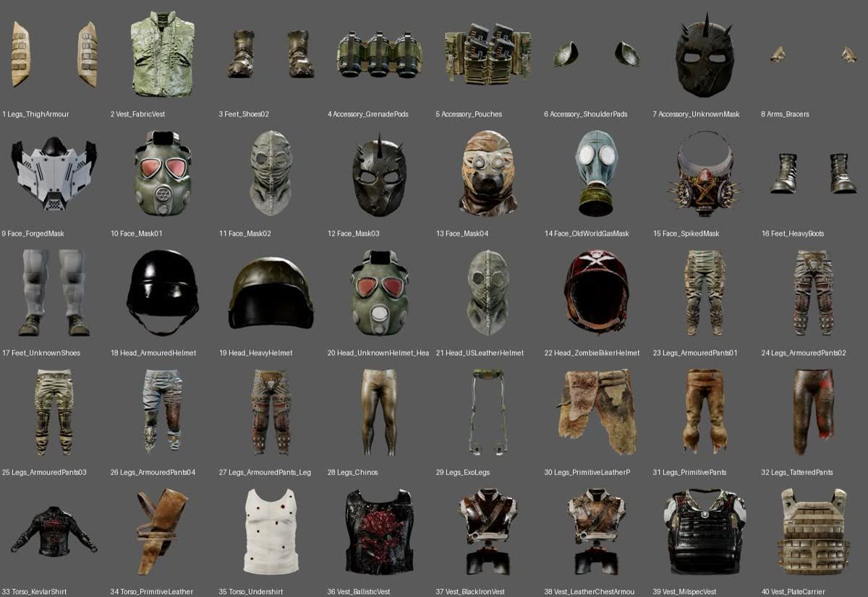The height and width of the screenshot is (597, 868).
Task: Click the '18 Head_ArmouredHelmet' label
Action: 153,353
